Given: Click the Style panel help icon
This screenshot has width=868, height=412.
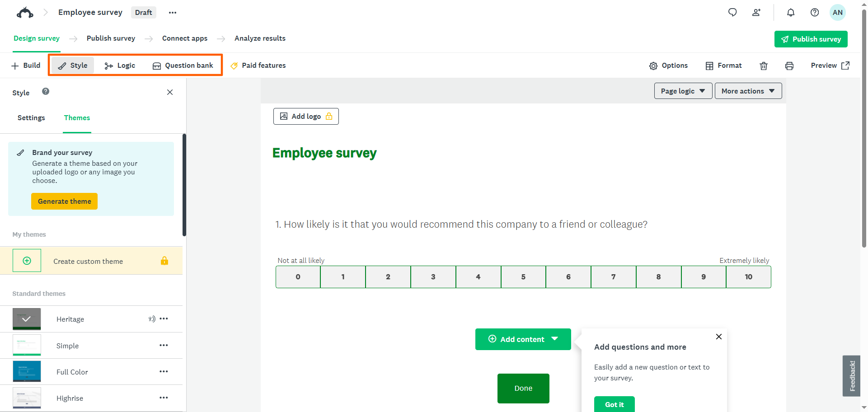Looking at the screenshot, I should tap(46, 91).
